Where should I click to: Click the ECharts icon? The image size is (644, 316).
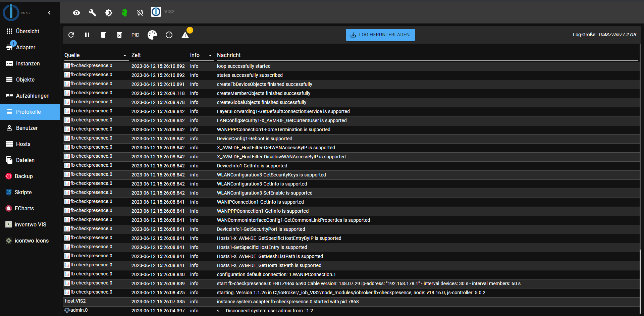coord(9,208)
